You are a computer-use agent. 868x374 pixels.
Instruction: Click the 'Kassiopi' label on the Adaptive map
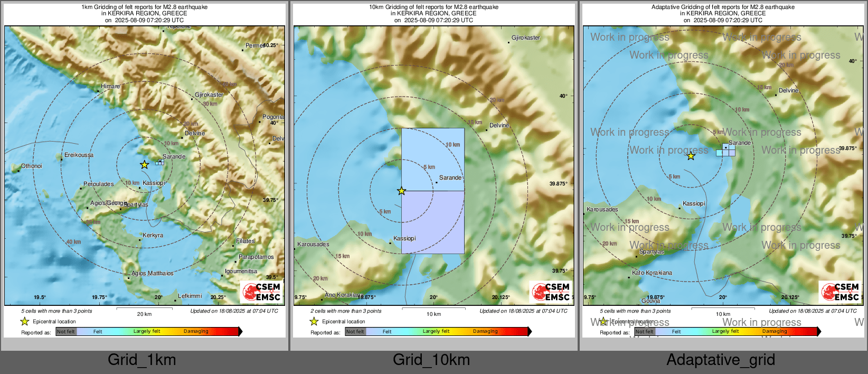pos(694,203)
